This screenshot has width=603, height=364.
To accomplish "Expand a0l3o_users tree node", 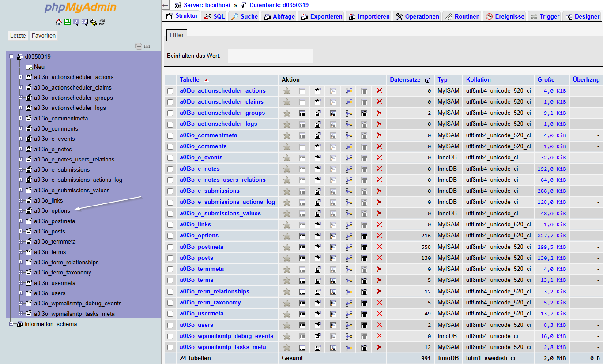I will 20,293.
